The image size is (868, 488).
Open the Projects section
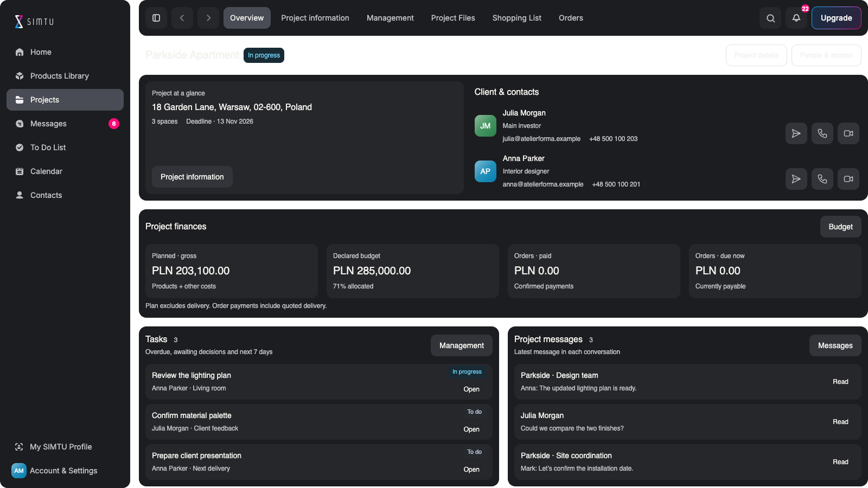pyautogui.click(x=65, y=100)
